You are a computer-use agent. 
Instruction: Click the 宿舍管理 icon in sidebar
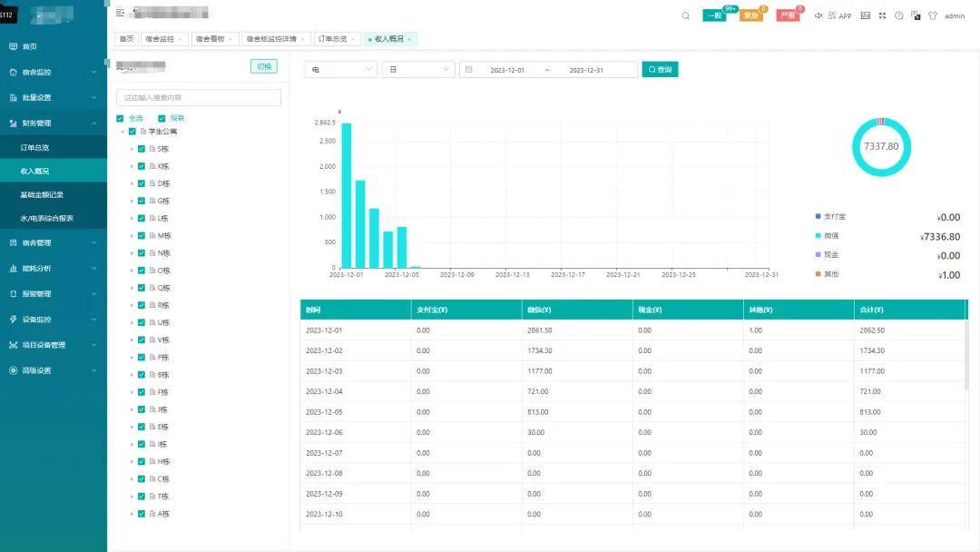13,242
